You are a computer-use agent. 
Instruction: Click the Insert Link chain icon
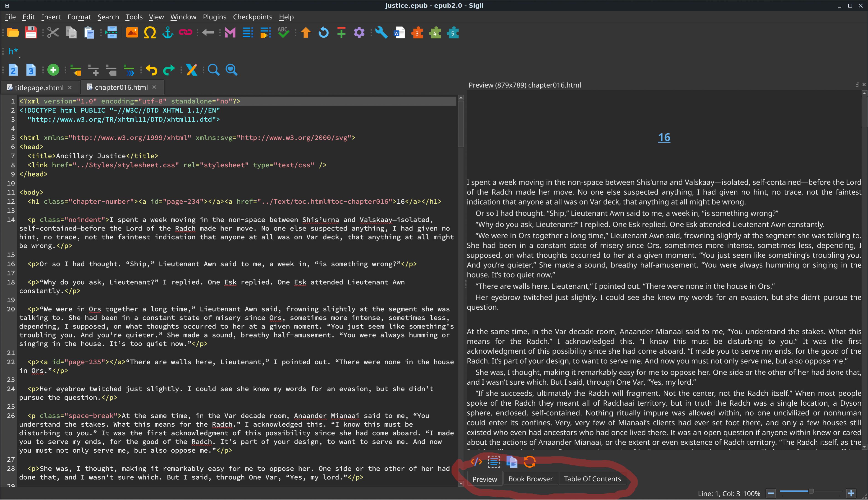185,33
